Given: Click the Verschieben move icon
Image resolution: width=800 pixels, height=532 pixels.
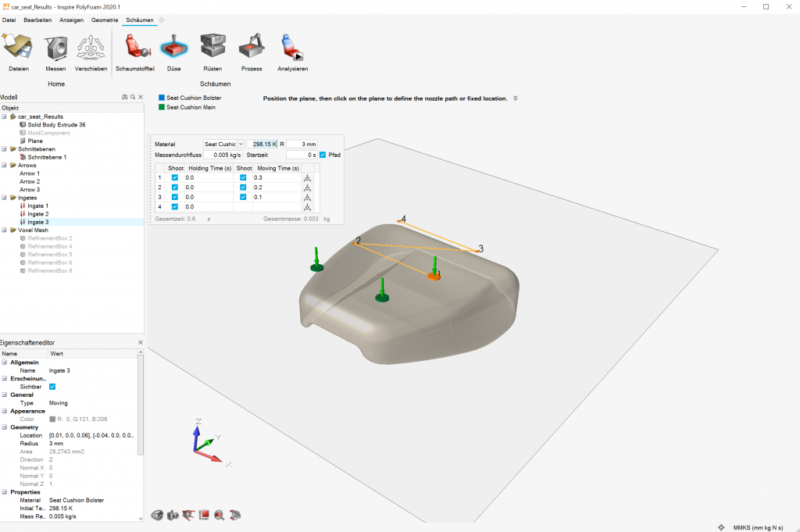Looking at the screenshot, I should click(91, 48).
